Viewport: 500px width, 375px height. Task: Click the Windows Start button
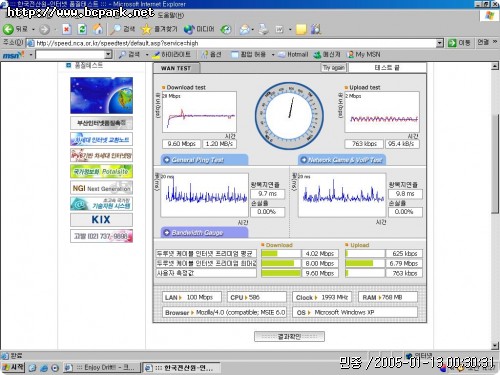click(13, 367)
